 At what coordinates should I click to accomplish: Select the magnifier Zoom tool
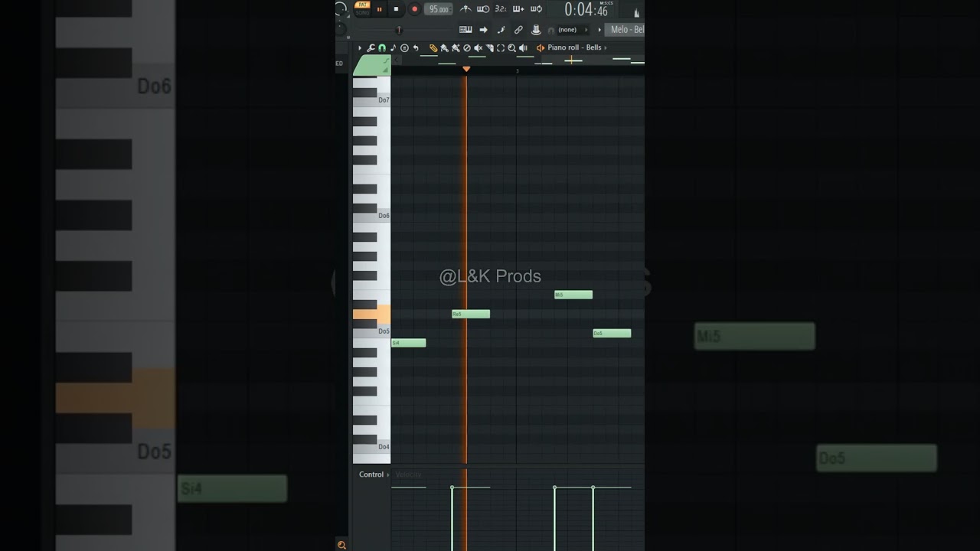(x=511, y=47)
